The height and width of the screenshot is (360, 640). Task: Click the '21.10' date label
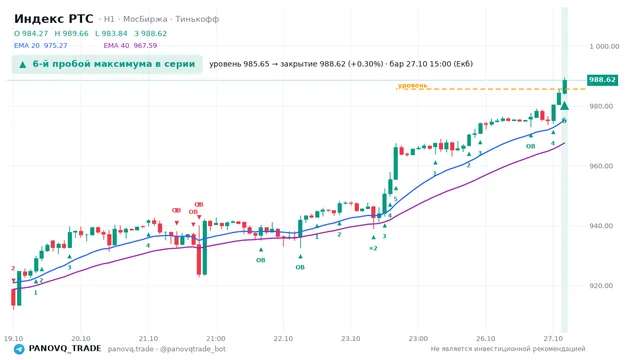148,338
